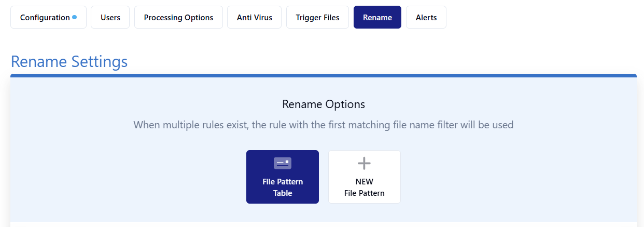Go to the Processing Options tab
This screenshot has width=644, height=227.
(178, 18)
